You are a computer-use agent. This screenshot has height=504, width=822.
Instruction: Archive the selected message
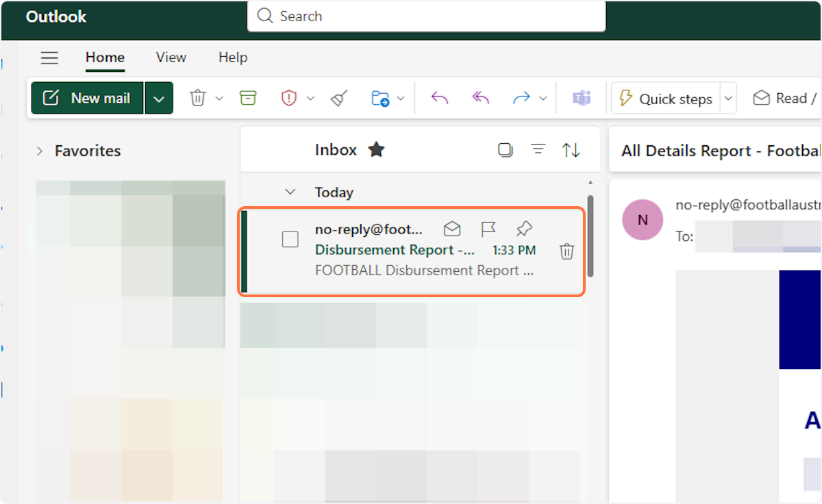coord(248,99)
